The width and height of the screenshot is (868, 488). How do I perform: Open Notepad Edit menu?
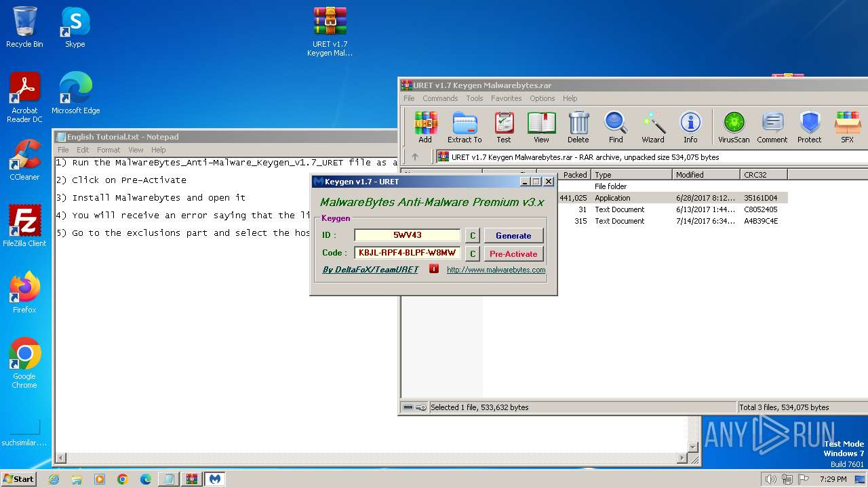pyautogui.click(x=83, y=150)
